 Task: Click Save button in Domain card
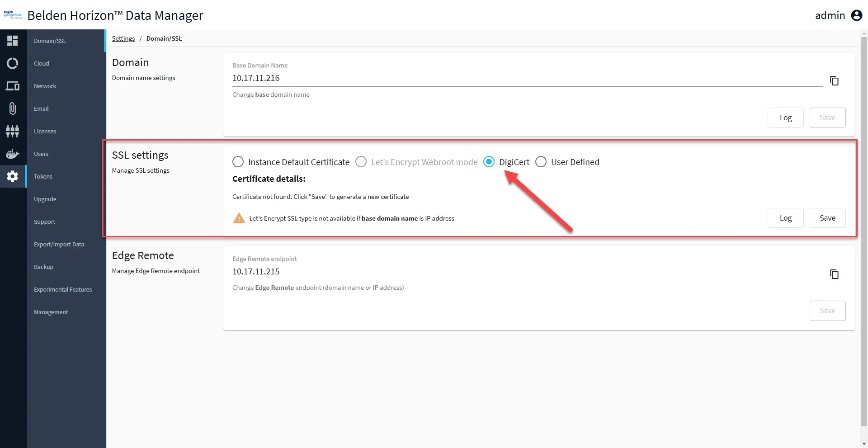point(827,118)
